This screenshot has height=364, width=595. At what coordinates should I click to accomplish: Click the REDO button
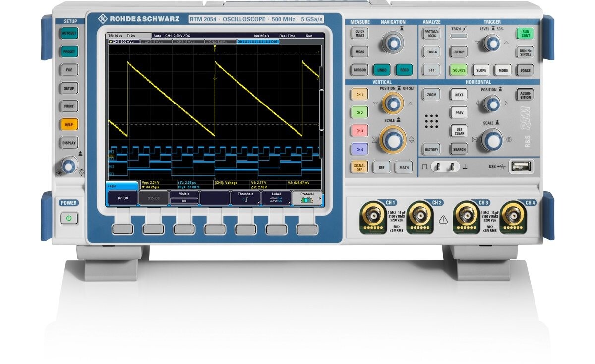pos(404,70)
